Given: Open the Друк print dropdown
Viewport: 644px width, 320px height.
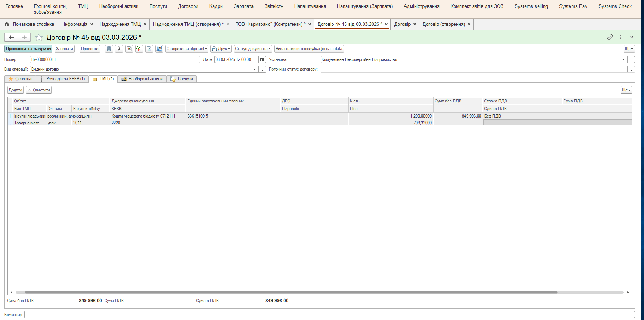Looking at the screenshot, I should point(221,49).
